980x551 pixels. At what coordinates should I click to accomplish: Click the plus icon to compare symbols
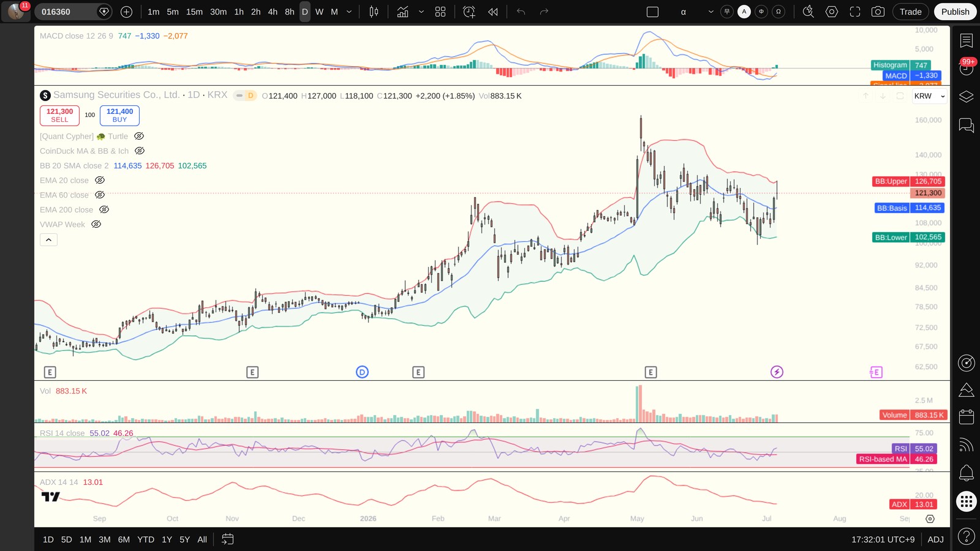126,12
